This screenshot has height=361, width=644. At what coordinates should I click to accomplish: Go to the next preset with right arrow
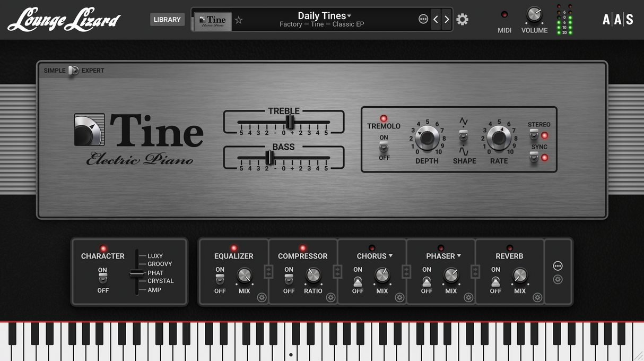pos(447,20)
